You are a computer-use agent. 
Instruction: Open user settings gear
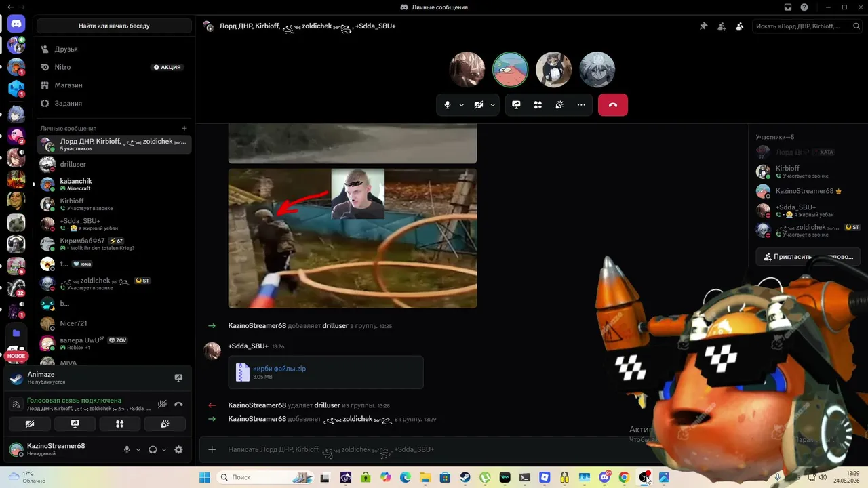click(x=178, y=449)
